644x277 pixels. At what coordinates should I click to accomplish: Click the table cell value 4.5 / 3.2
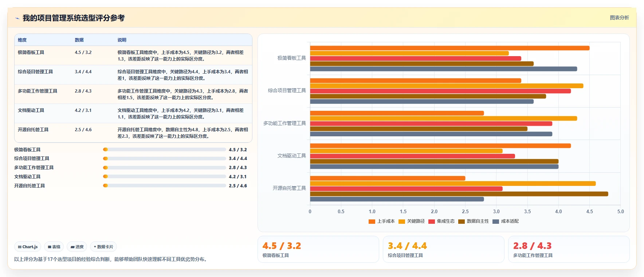[83, 52]
